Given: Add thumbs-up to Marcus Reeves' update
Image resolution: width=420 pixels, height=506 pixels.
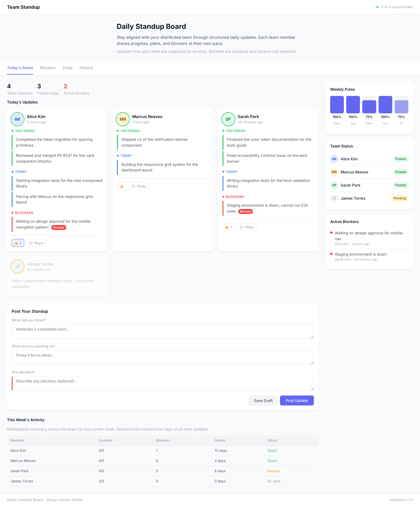Looking at the screenshot, I should [121, 186].
